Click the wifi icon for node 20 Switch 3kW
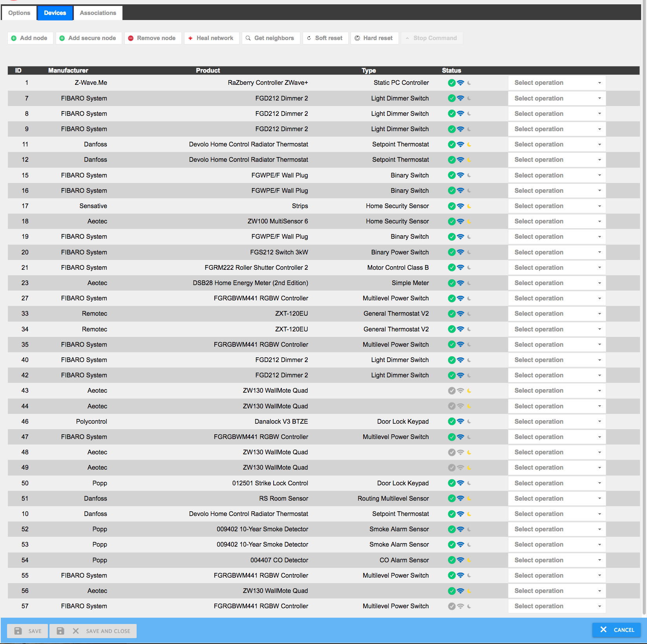The image size is (647, 644). click(461, 252)
